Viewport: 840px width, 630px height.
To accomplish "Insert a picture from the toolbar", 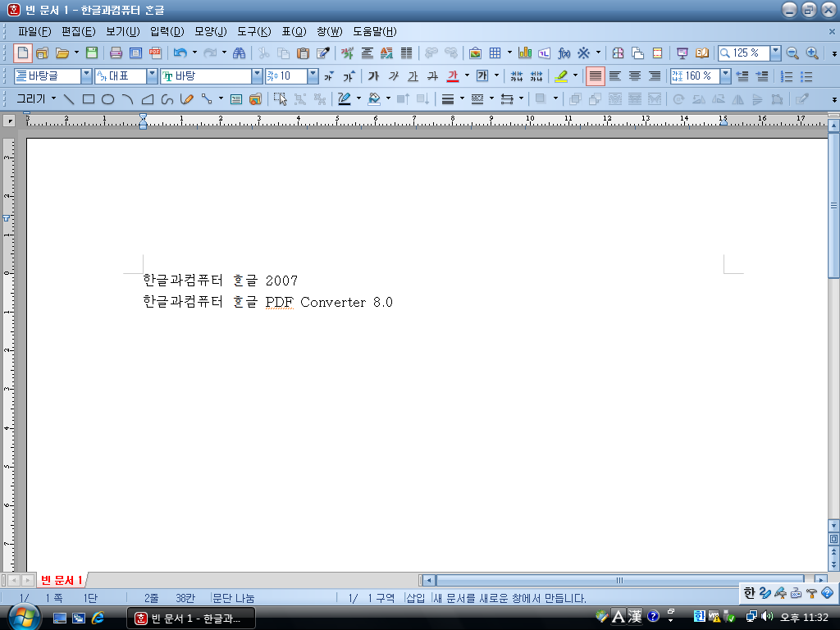I will point(475,53).
